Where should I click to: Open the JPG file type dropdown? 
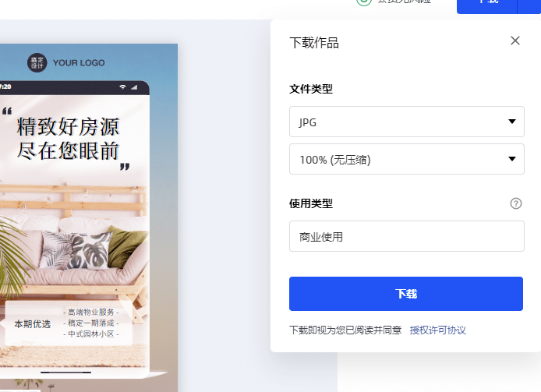(x=406, y=122)
